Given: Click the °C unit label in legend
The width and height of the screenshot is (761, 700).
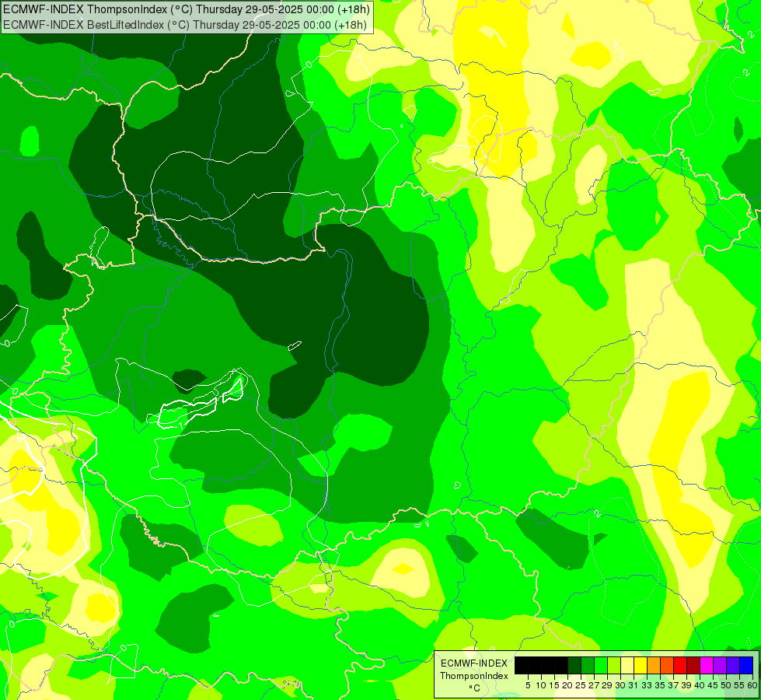Looking at the screenshot, I should click(474, 688).
